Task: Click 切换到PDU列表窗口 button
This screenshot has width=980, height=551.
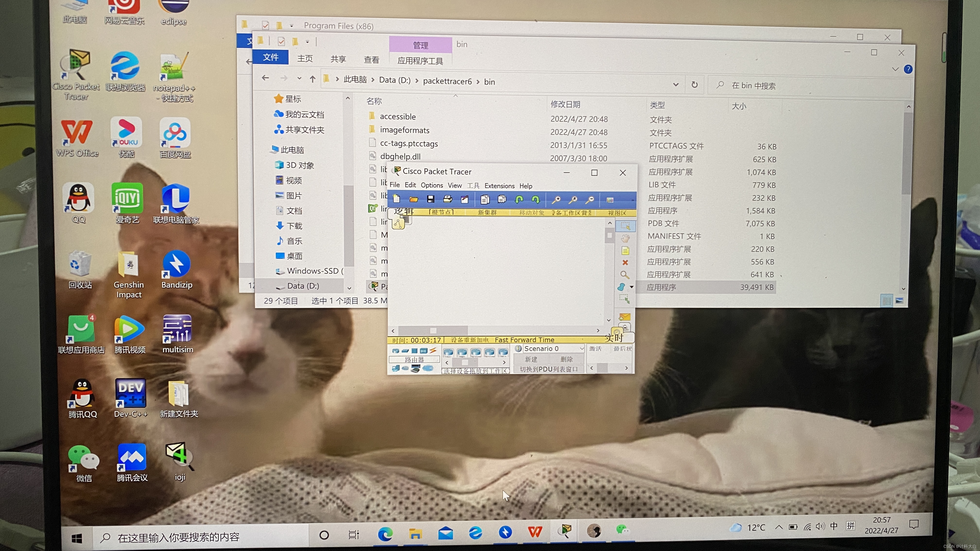Action: tap(548, 369)
